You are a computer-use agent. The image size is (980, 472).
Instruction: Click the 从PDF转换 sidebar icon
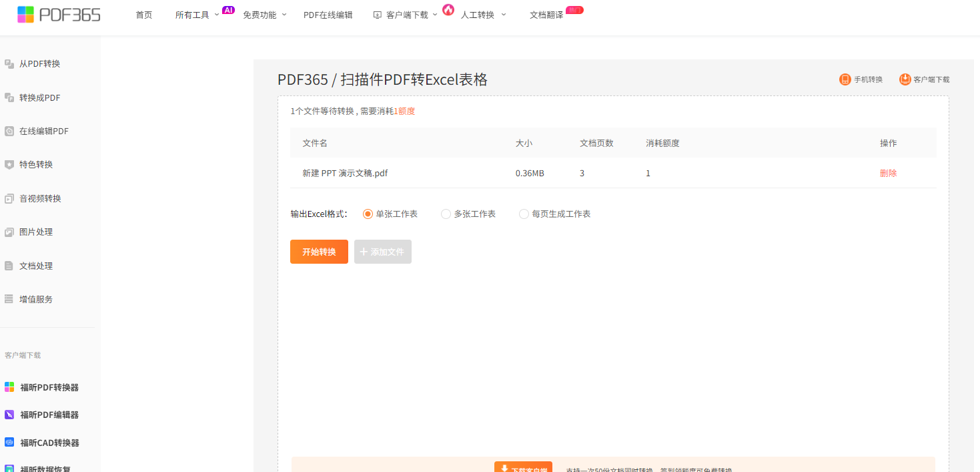click(x=9, y=64)
